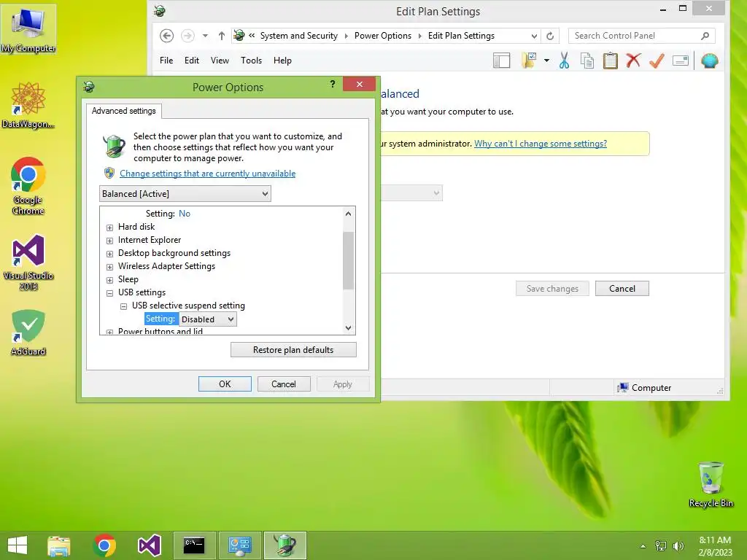Click System and Security breadcrumb
Image resolution: width=747 pixels, height=560 pixels.
(298, 36)
